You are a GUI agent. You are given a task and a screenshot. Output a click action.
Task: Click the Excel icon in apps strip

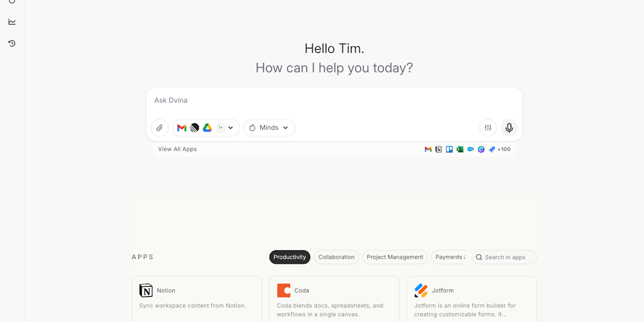460,150
